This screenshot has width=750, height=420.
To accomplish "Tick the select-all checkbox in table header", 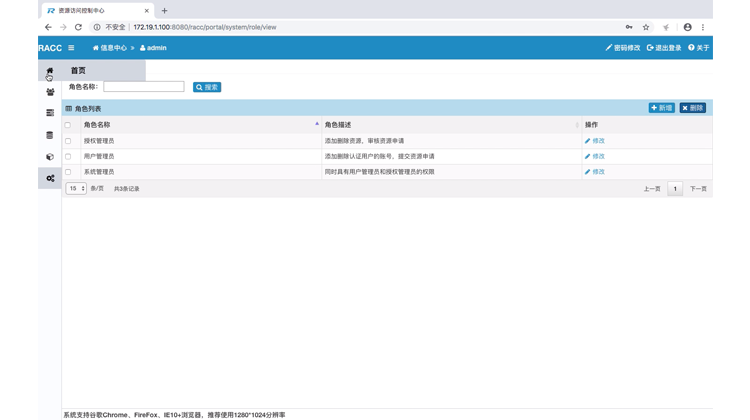I will coord(68,125).
